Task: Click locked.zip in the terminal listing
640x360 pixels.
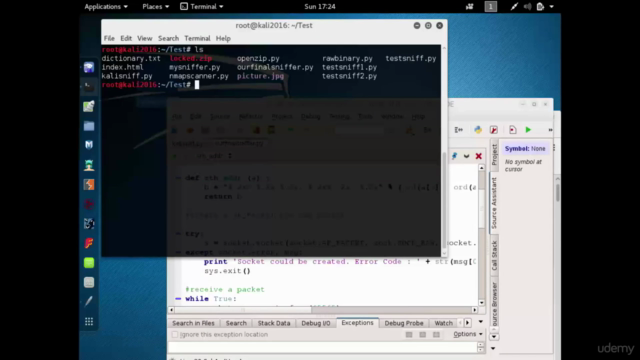Action: tap(191, 58)
